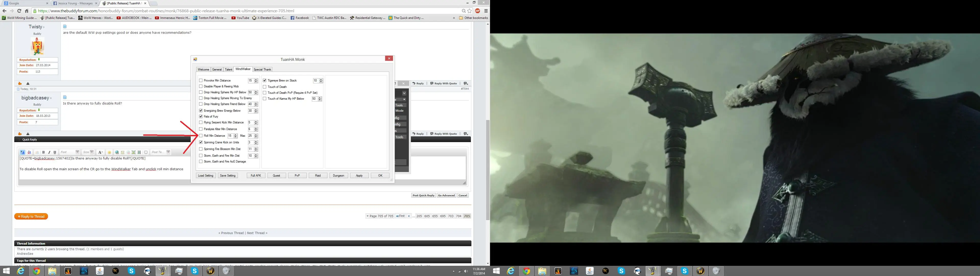
Task: Switch to the General tab
Action: 217,69
